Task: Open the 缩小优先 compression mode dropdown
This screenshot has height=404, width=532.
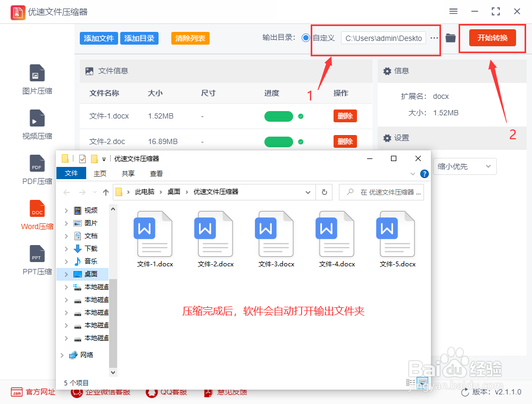Action: pyautogui.click(x=464, y=166)
